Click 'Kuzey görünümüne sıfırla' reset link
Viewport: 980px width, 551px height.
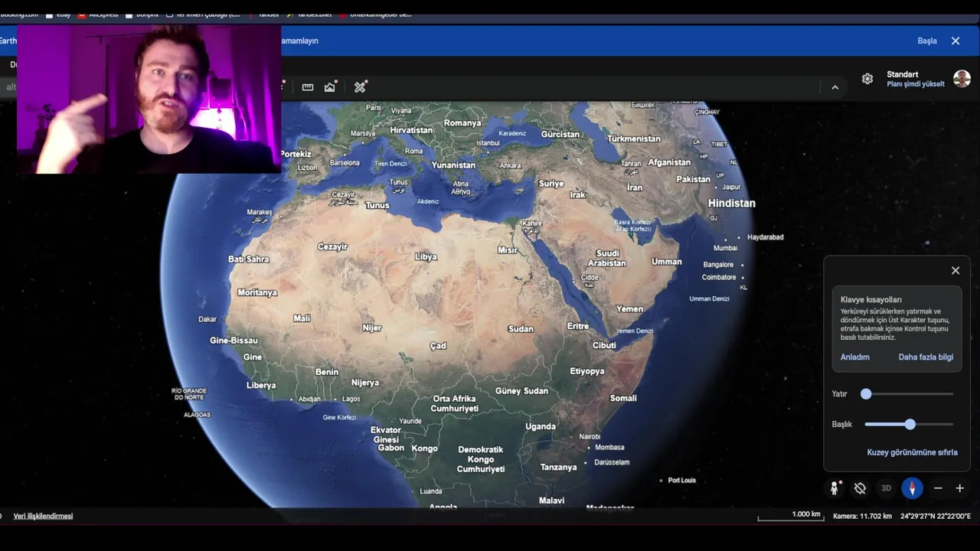[912, 452]
